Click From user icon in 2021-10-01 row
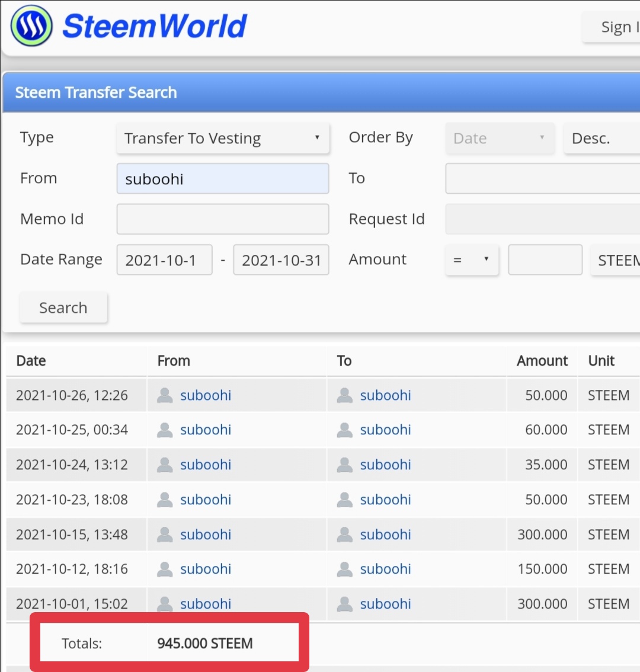This screenshot has height=672, width=640. [165, 604]
